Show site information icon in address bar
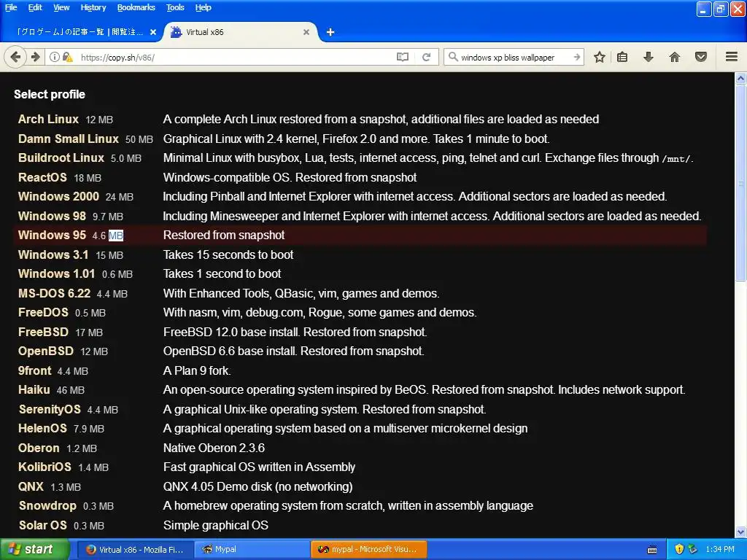Screen dimensions: 747x560 click(54, 57)
